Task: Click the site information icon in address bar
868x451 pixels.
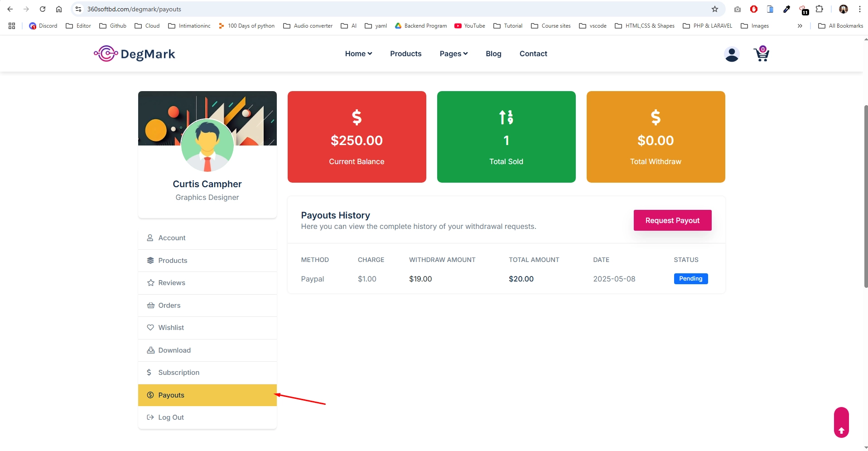Action: [78, 9]
